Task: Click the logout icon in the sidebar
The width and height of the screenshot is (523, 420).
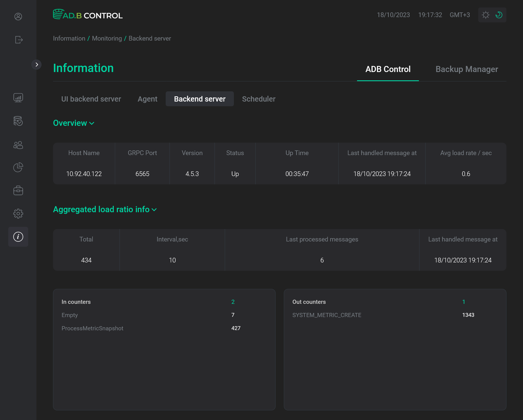Action: (x=18, y=40)
